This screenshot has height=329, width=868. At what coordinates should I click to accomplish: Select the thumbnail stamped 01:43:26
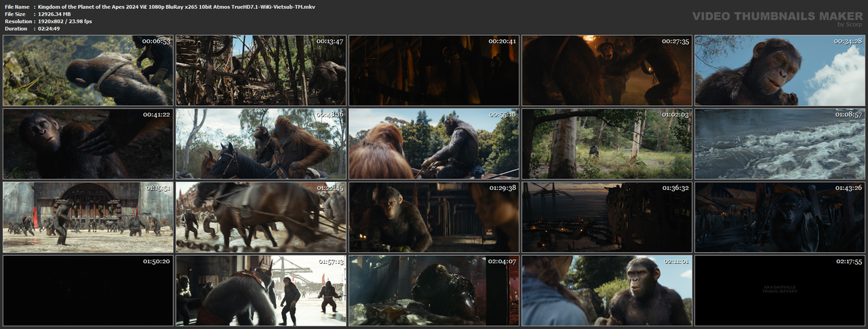pyautogui.click(x=780, y=217)
